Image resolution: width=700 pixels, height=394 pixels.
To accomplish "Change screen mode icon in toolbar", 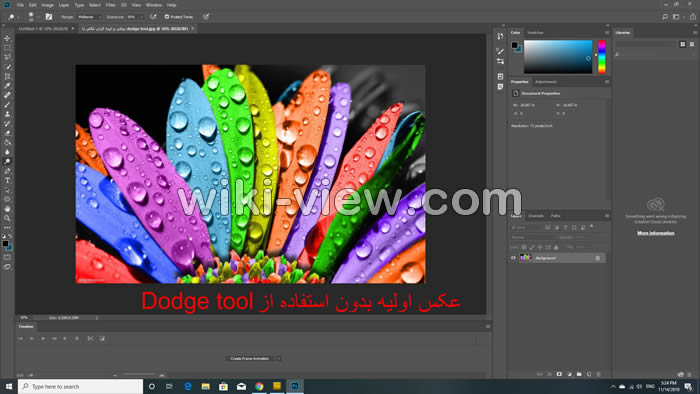I will coord(7,266).
